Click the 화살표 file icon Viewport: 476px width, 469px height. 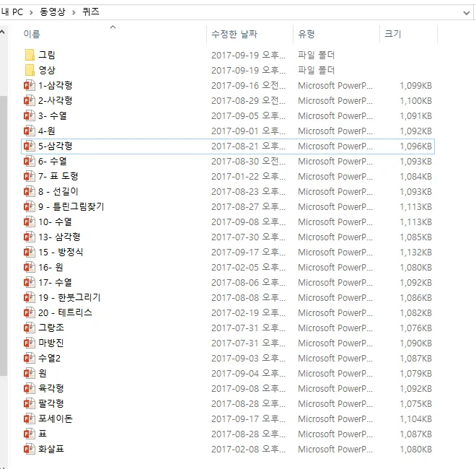pyautogui.click(x=30, y=450)
